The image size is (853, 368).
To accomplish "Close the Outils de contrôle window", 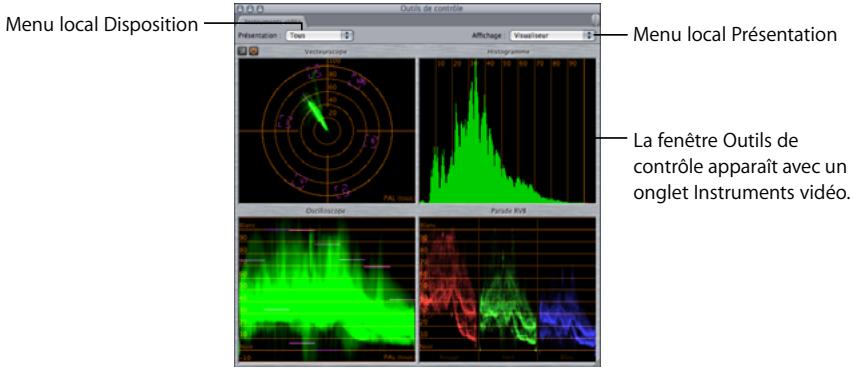I will pyautogui.click(x=241, y=9).
